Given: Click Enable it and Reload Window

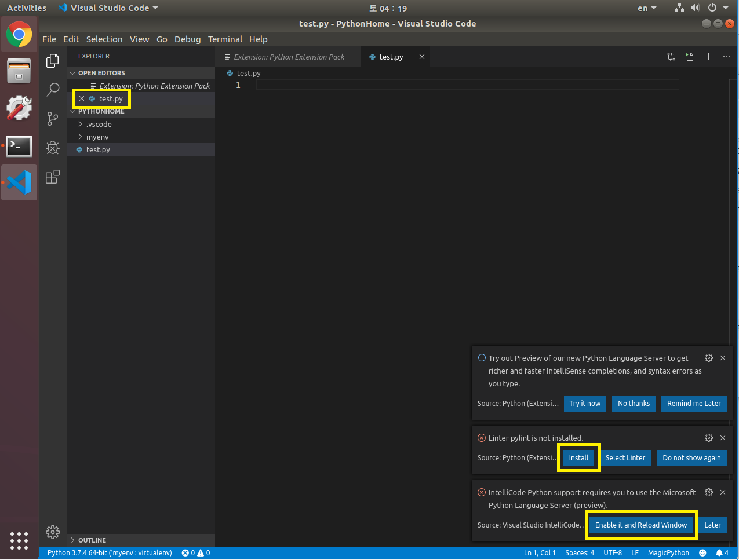Looking at the screenshot, I should (x=641, y=525).
